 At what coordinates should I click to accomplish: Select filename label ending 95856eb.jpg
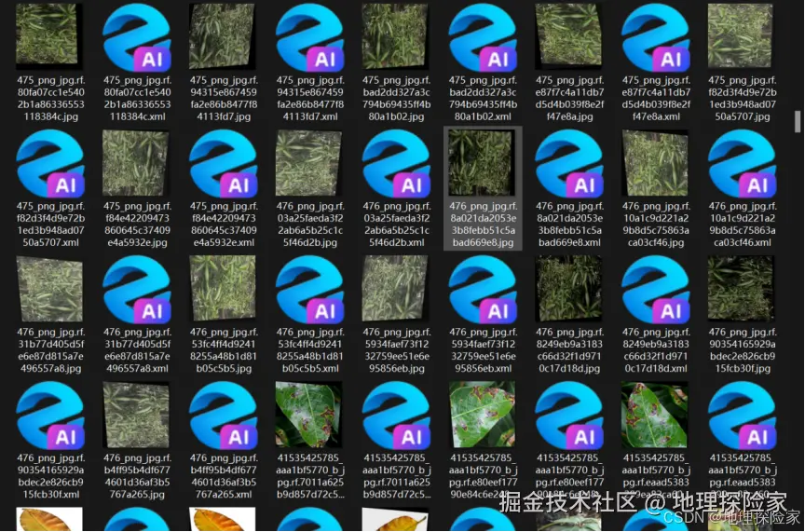(x=396, y=350)
